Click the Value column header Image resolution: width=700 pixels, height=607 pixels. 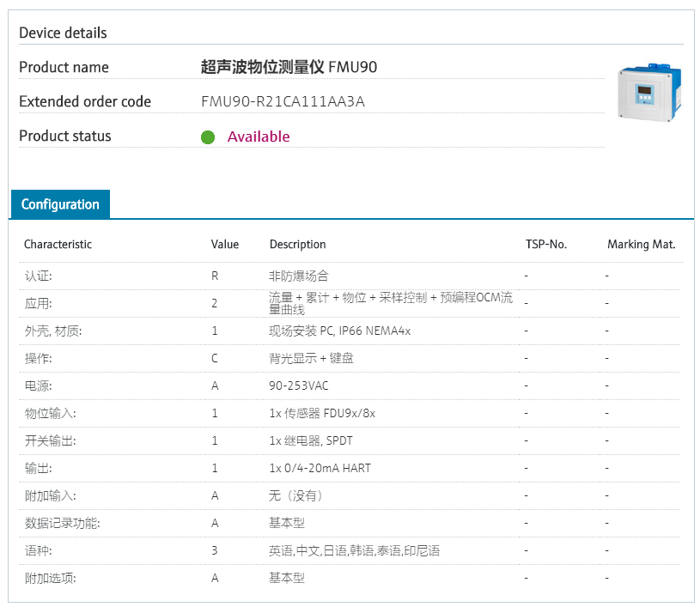click(x=225, y=244)
